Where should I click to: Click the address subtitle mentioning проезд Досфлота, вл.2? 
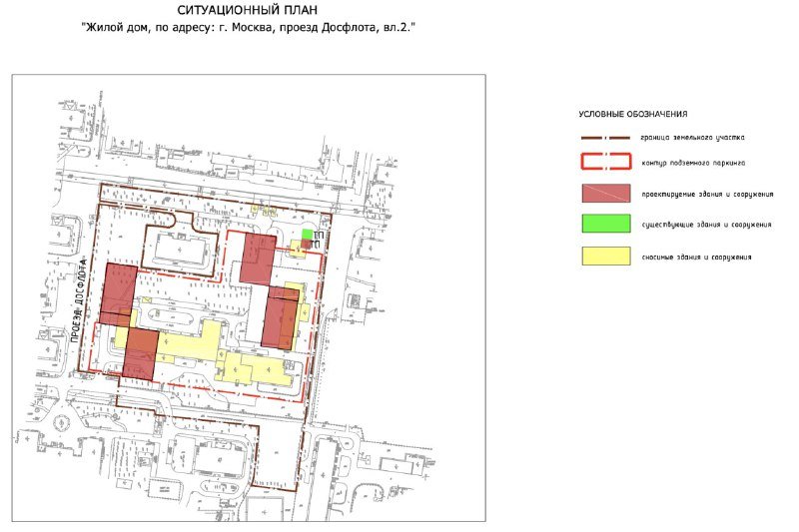point(247,29)
